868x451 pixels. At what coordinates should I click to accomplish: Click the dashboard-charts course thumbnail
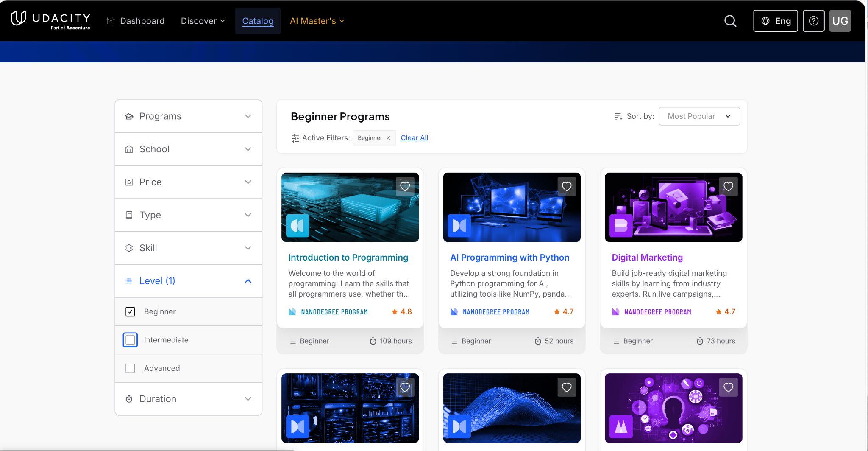(350, 408)
